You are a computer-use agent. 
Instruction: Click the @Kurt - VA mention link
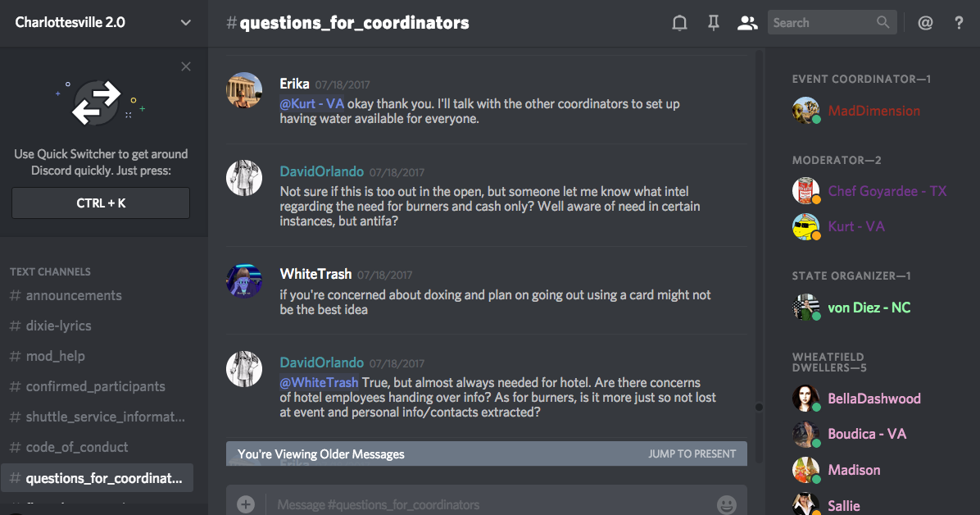click(312, 104)
